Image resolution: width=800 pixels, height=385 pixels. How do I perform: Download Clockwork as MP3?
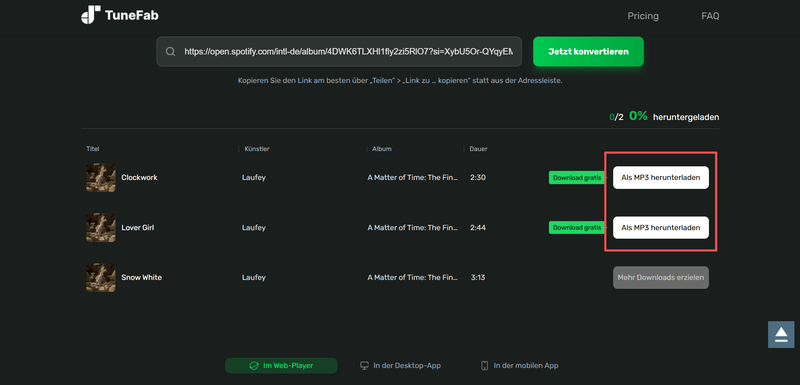(x=661, y=177)
